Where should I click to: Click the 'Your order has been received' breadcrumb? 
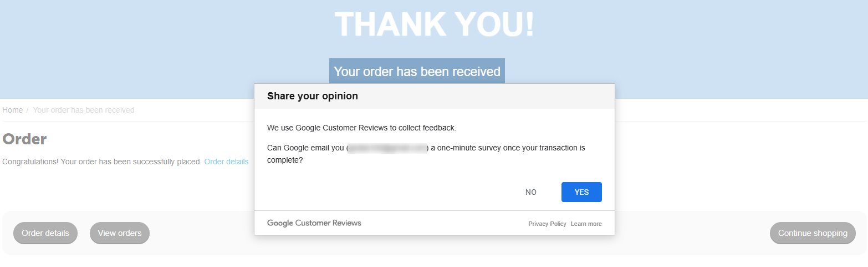coord(83,110)
